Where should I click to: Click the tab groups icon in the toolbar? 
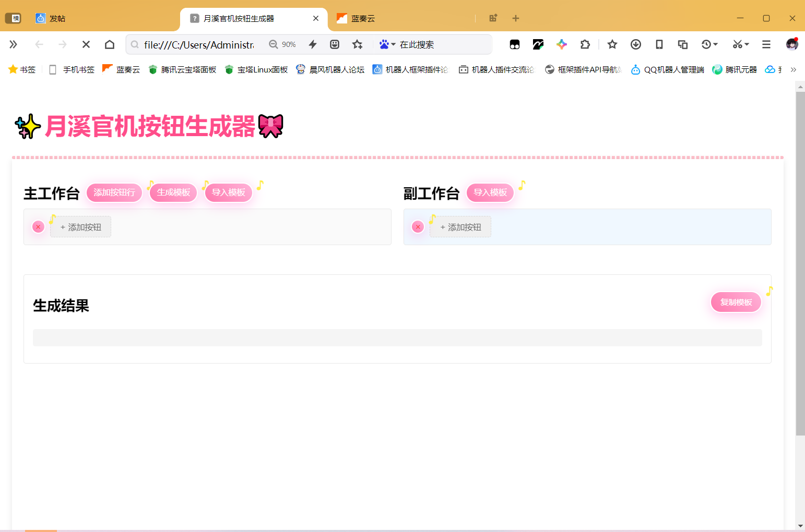click(x=682, y=44)
